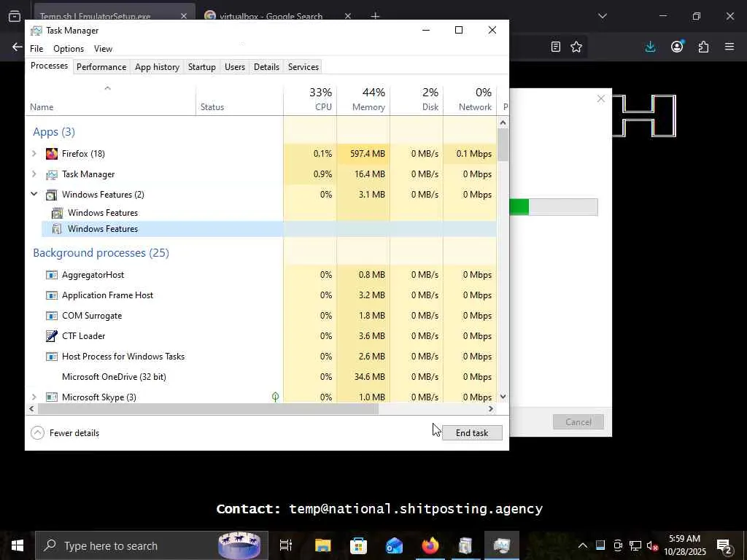Click the taskbar clock showing 5:59 AM
The height and width of the screenshot is (560, 747).
[684, 545]
